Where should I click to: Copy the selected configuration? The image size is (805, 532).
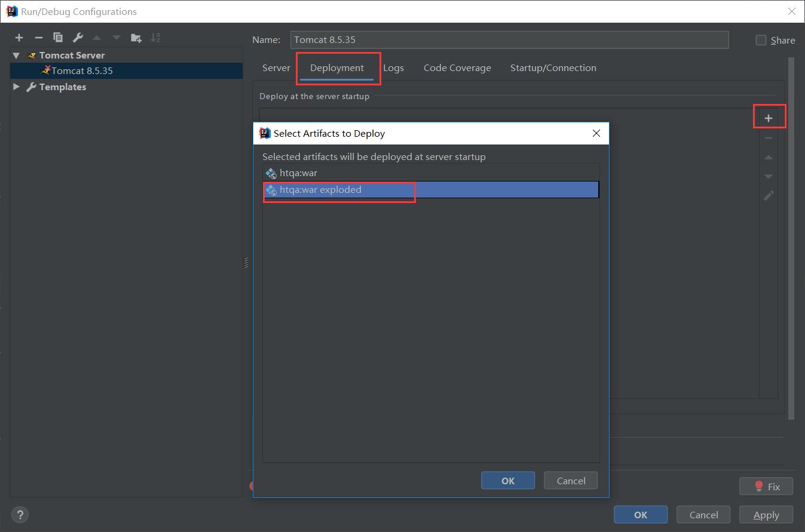[58, 38]
